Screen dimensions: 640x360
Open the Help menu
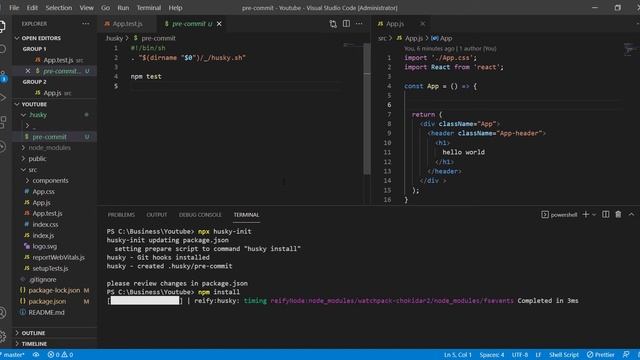[x=176, y=8]
